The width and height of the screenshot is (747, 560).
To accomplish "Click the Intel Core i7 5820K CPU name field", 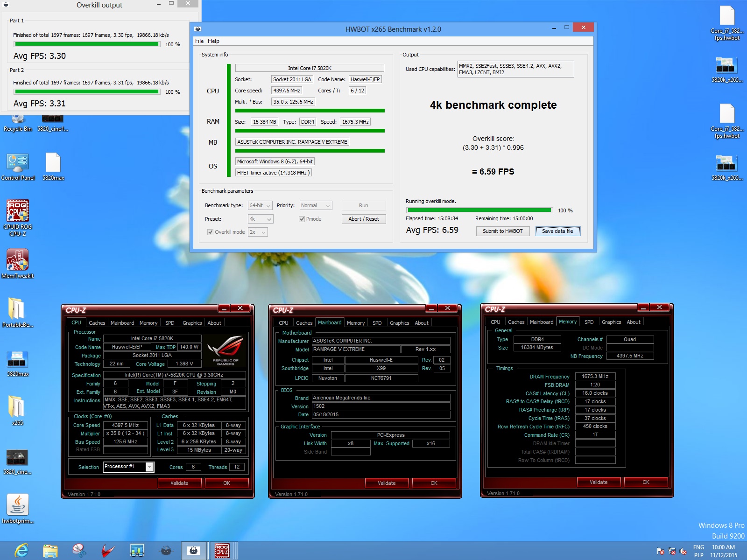I will click(310, 68).
